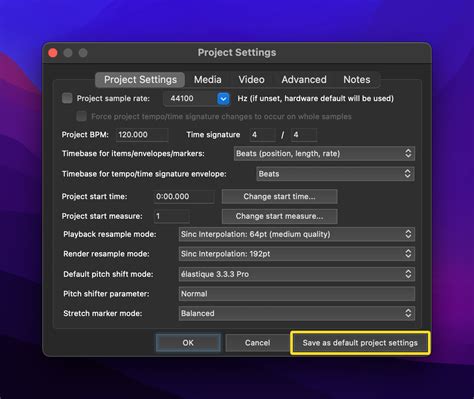The image size is (474, 399).
Task: Click Change start time button
Action: pos(279,196)
